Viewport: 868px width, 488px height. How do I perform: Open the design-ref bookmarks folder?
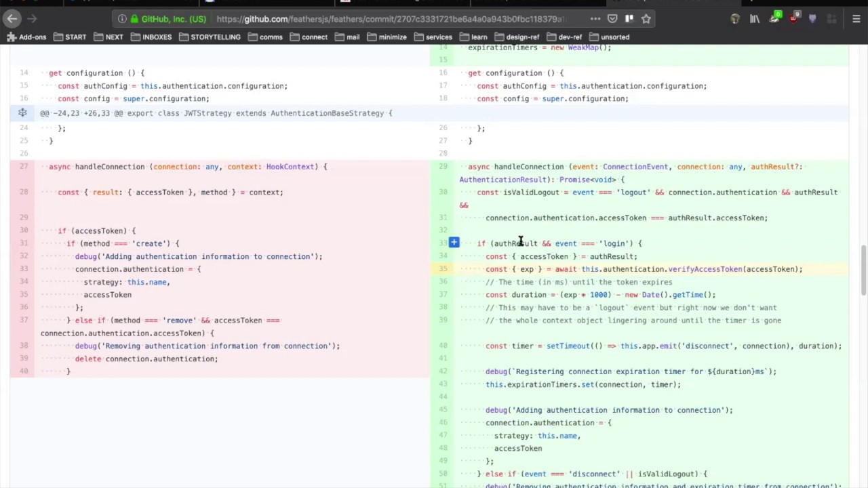pyautogui.click(x=516, y=37)
